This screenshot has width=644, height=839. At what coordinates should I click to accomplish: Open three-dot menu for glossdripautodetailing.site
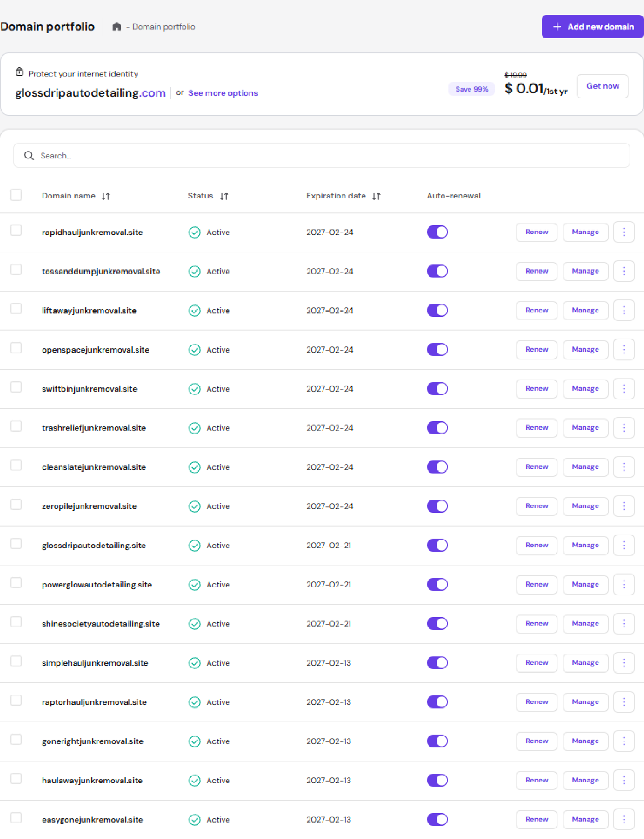(624, 545)
